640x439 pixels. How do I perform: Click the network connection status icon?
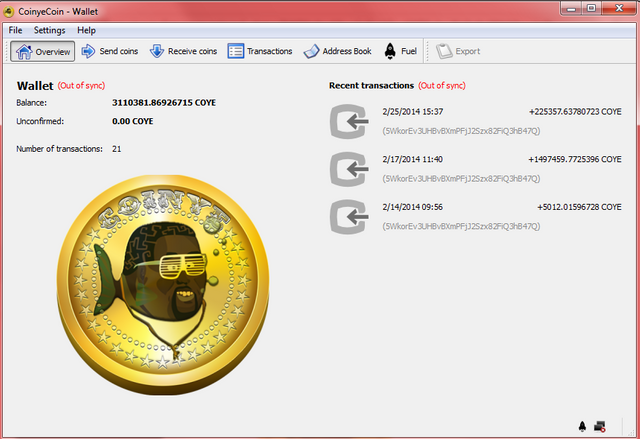click(x=600, y=426)
